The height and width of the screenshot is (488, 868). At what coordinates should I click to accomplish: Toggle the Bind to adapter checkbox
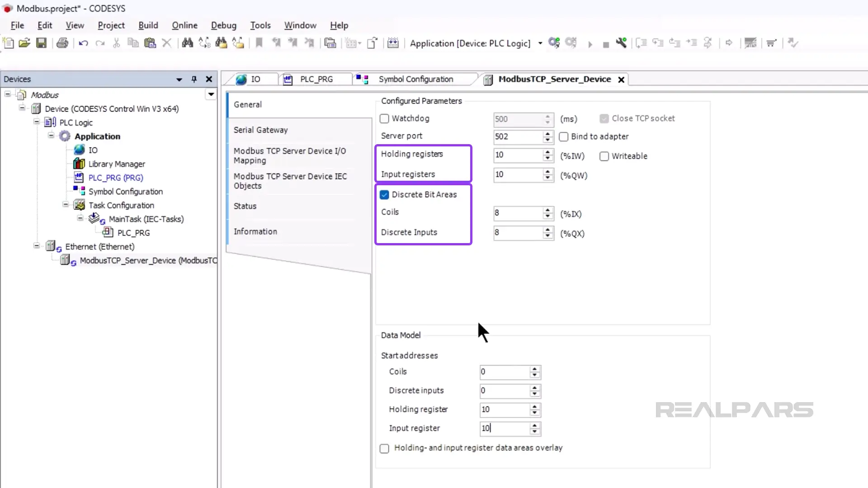point(563,136)
